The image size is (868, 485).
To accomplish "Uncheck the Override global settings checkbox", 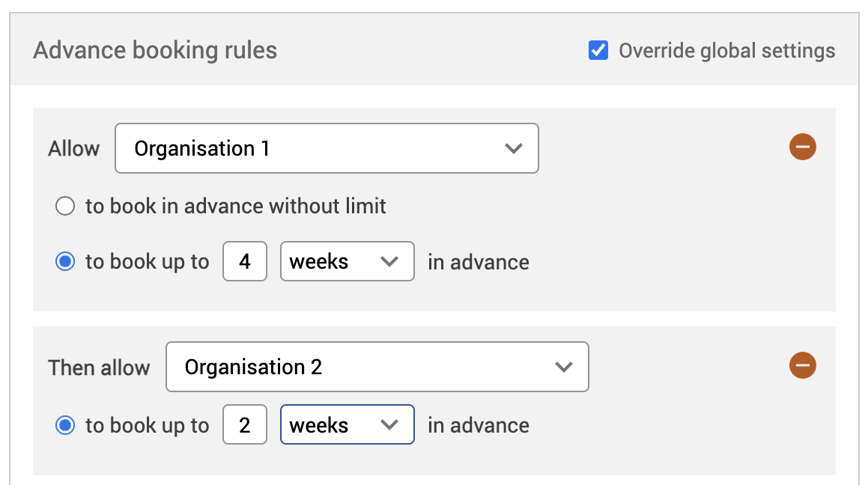I will 598,51.
